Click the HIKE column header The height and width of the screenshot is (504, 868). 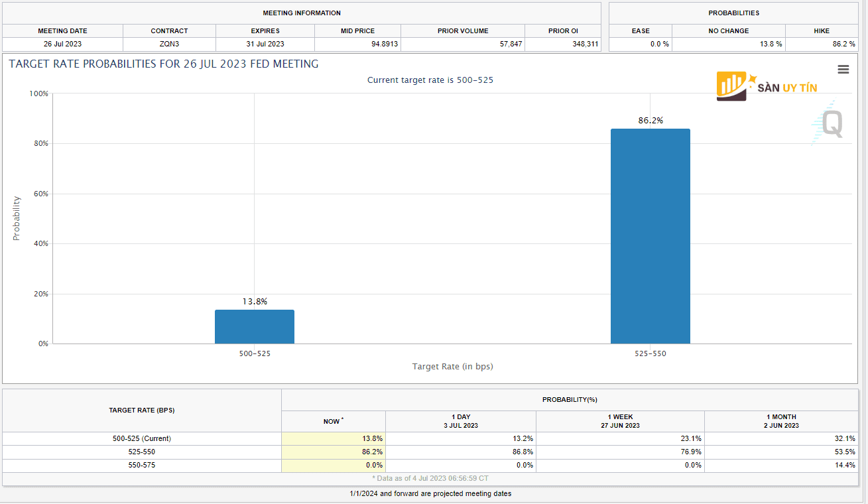(x=822, y=31)
